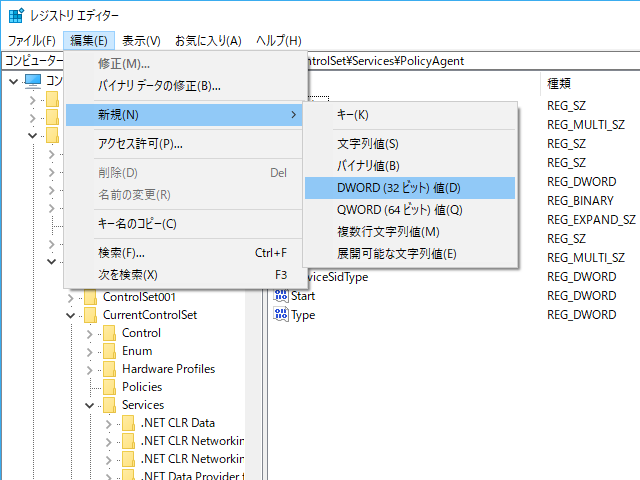This screenshot has height=480, width=640.
Task: Expand the ControlSet001 tree node
Action: pos(71,298)
